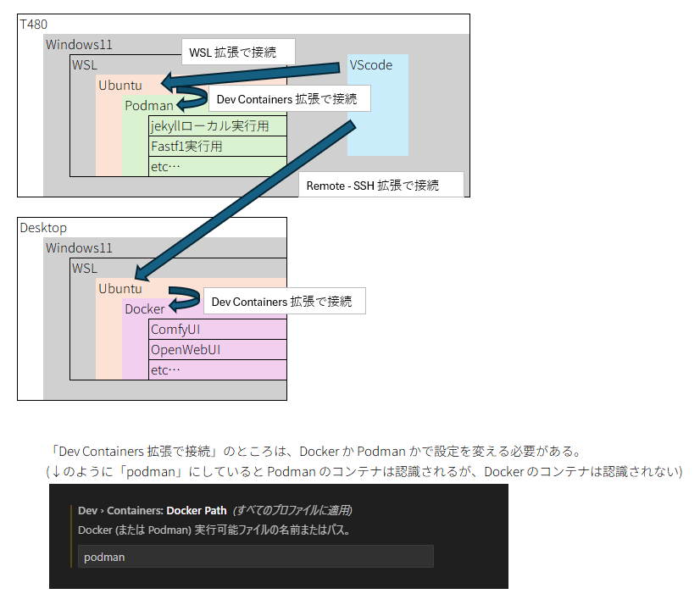
Task: Select the description "Docker (または Podman) 実行可能ファイルの名前またはパス。"
Action: [214, 530]
